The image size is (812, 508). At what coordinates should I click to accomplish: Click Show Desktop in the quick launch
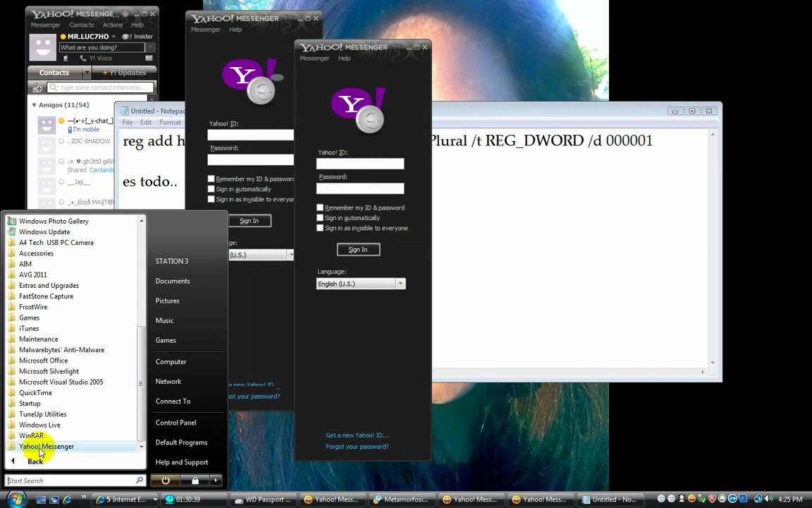pos(41,500)
